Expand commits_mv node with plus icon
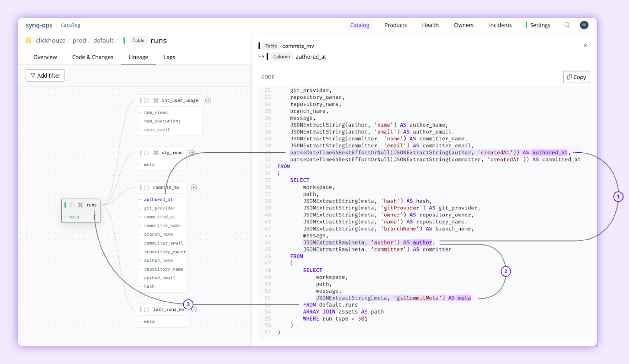629x364 pixels. point(193,187)
